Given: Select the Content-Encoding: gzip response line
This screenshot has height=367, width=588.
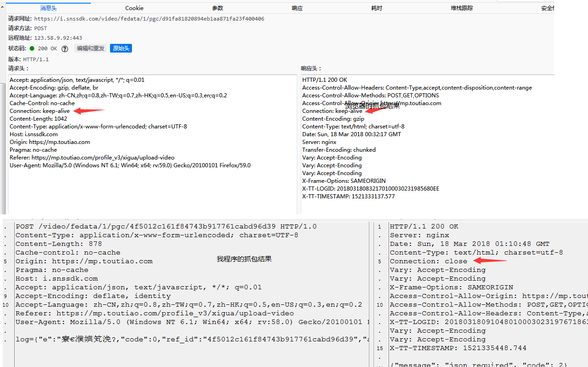Looking at the screenshot, I should click(333, 119).
